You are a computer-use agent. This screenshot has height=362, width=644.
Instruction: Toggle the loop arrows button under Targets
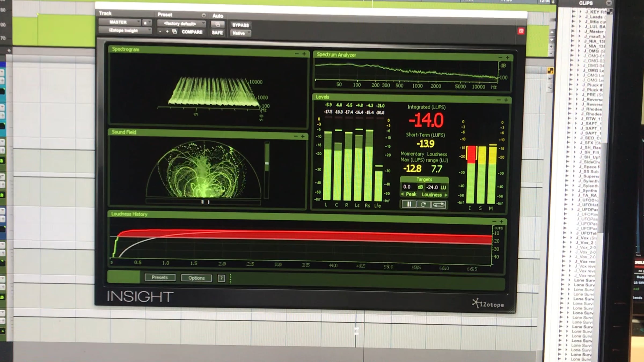coord(438,205)
